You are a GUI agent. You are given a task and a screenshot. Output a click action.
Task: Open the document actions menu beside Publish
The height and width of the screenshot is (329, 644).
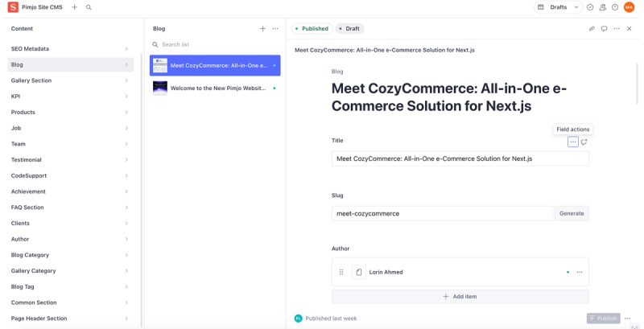628,319
